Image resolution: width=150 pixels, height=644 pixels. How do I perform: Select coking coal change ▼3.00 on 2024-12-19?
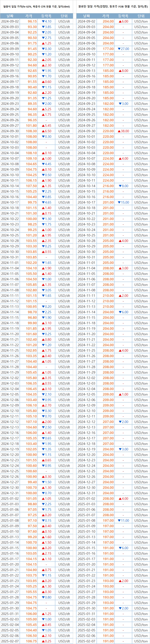(x=123, y=449)
